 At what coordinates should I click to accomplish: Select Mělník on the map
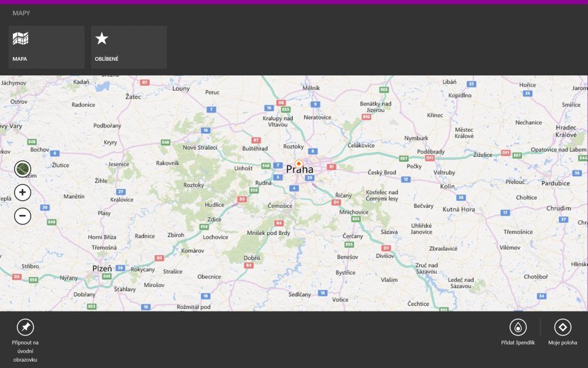310,88
